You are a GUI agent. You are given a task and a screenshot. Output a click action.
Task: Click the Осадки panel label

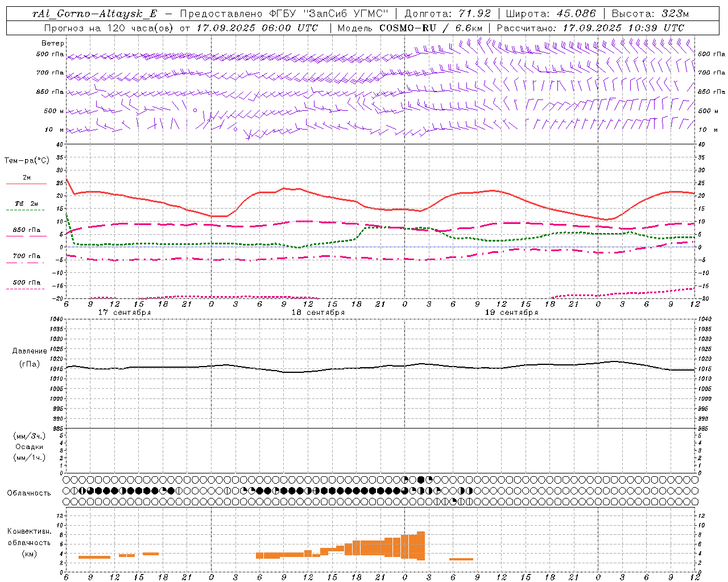pyautogui.click(x=30, y=447)
